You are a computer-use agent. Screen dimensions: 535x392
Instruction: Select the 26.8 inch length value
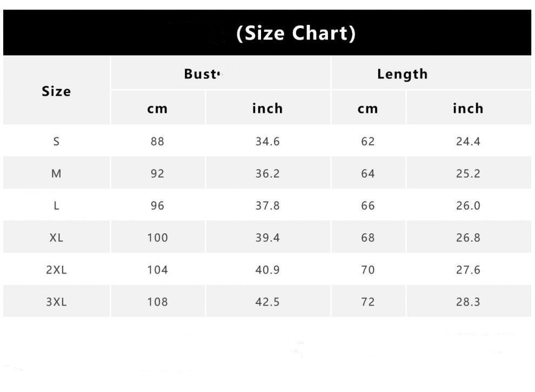coord(468,238)
